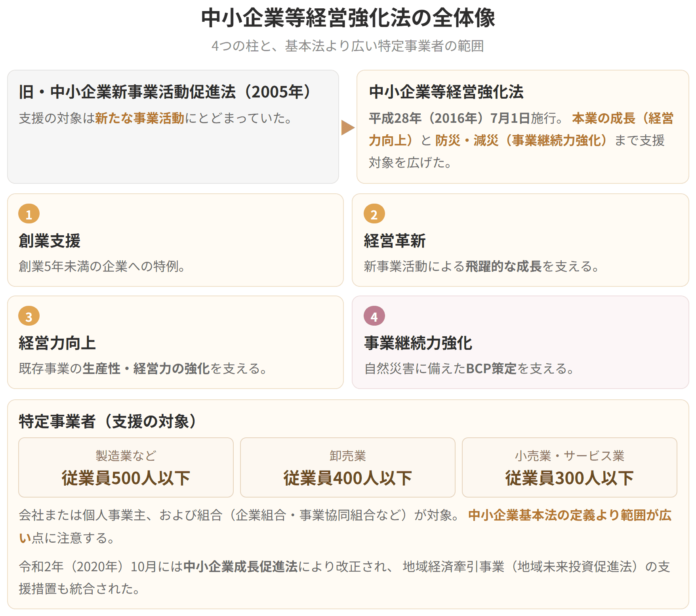The width and height of the screenshot is (696, 616).
Task: Click bold text 生産性・経営力の強化
Action: click(146, 368)
